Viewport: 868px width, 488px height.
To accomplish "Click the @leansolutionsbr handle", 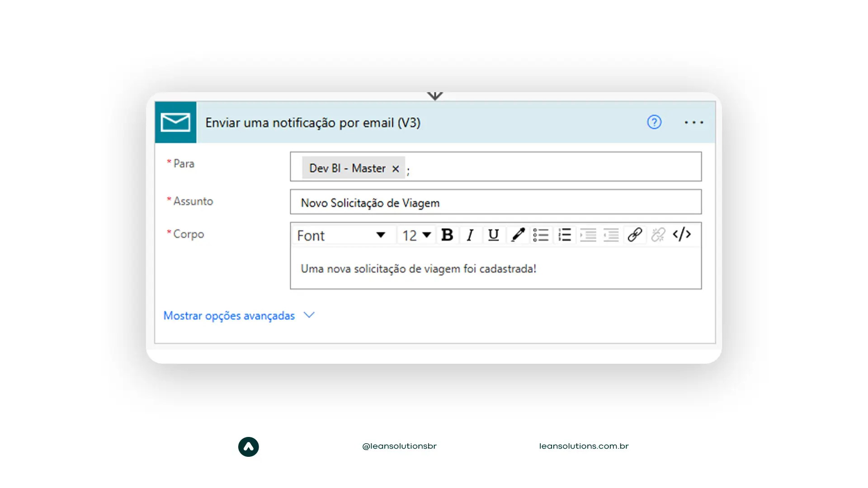I will coord(399,446).
